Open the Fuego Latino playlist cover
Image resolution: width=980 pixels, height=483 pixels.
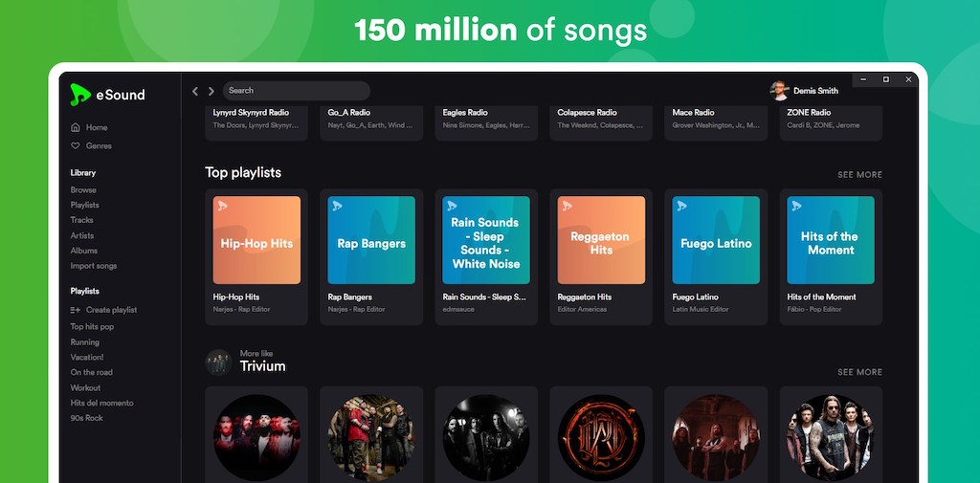tap(716, 241)
